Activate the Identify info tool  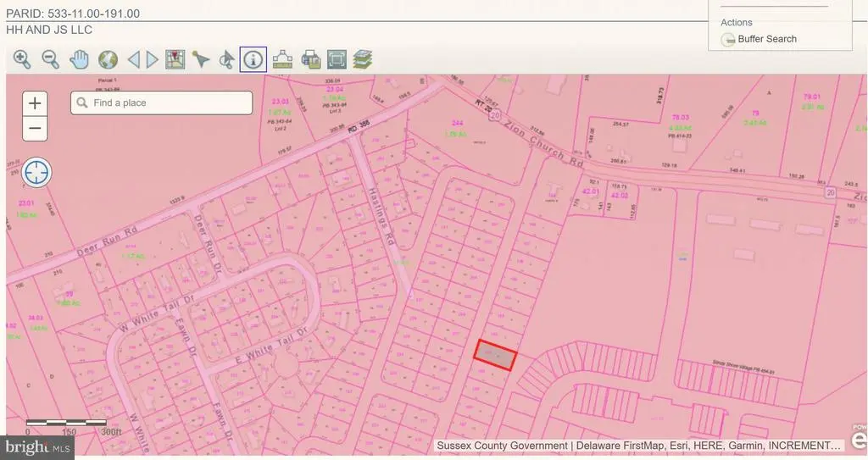(x=253, y=59)
